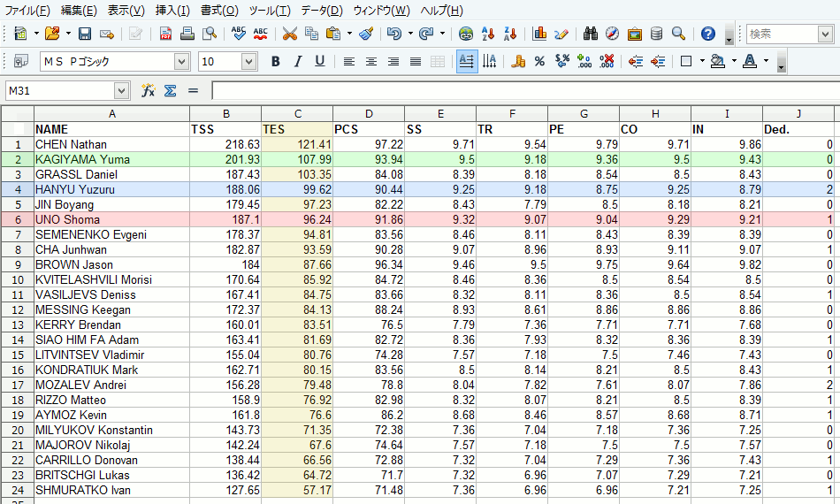Open the Function Wizard fx icon

(x=148, y=90)
